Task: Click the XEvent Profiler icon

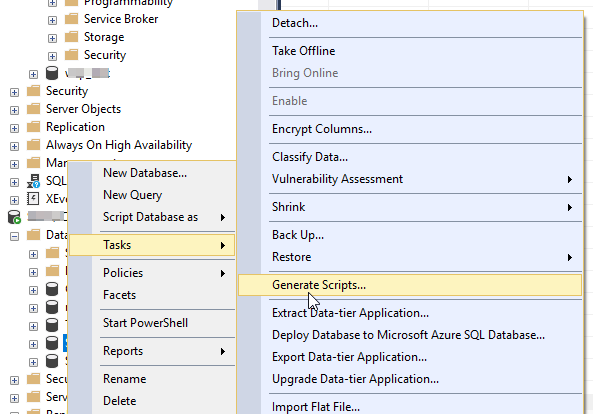Action: [x=33, y=199]
